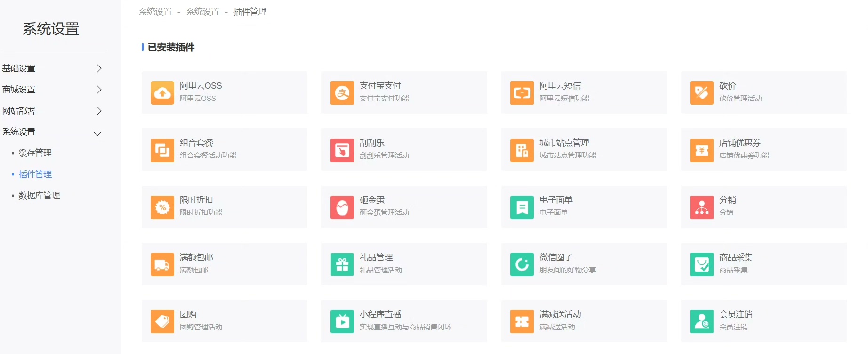Select 数据库管理 menu item
This screenshot has height=354, width=868.
[39, 195]
